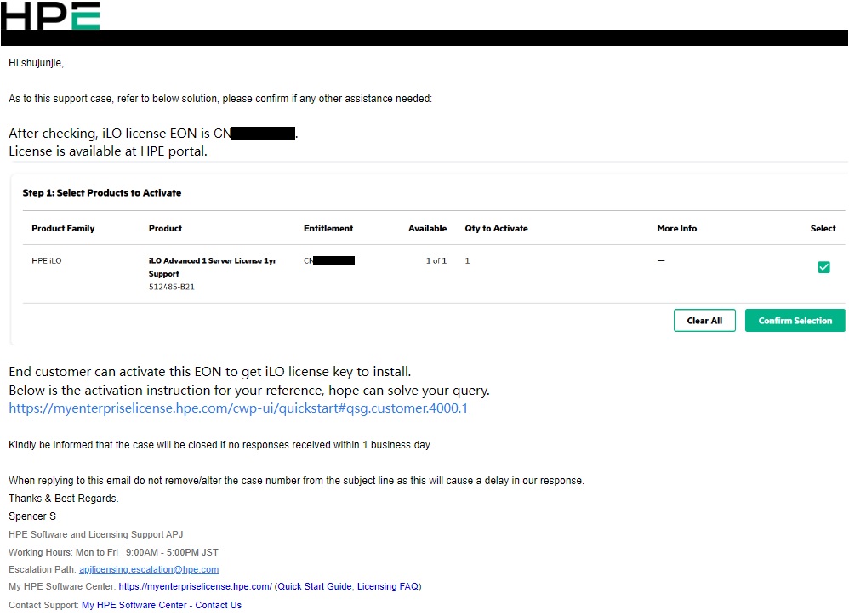The height and width of the screenshot is (616, 849).
Task: Open the quickstart activation instruction link
Action: (x=237, y=408)
